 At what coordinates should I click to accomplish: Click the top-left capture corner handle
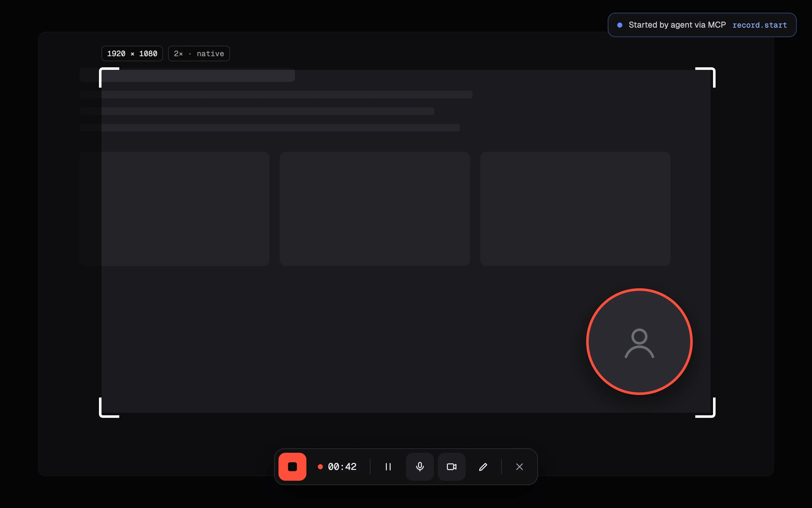109,77
